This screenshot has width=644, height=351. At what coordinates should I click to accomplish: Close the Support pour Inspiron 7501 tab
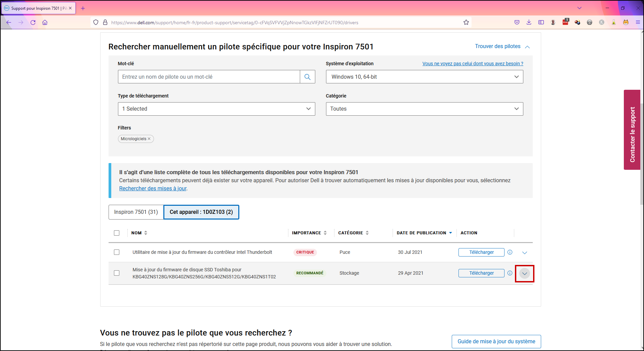(x=70, y=8)
